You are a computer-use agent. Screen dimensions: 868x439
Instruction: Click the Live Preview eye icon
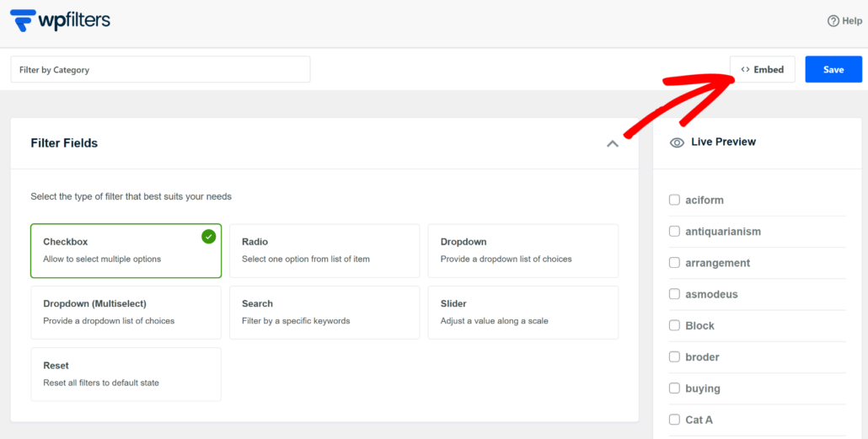(x=677, y=142)
